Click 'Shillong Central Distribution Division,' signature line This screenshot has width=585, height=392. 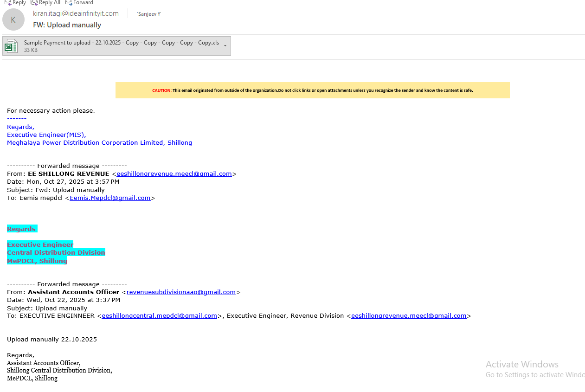click(x=59, y=370)
